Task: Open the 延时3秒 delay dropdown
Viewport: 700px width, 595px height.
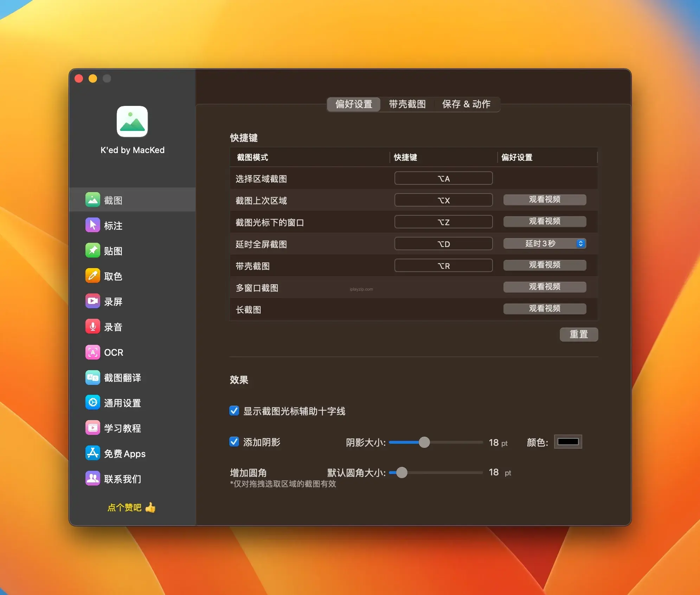Action: pyautogui.click(x=545, y=243)
